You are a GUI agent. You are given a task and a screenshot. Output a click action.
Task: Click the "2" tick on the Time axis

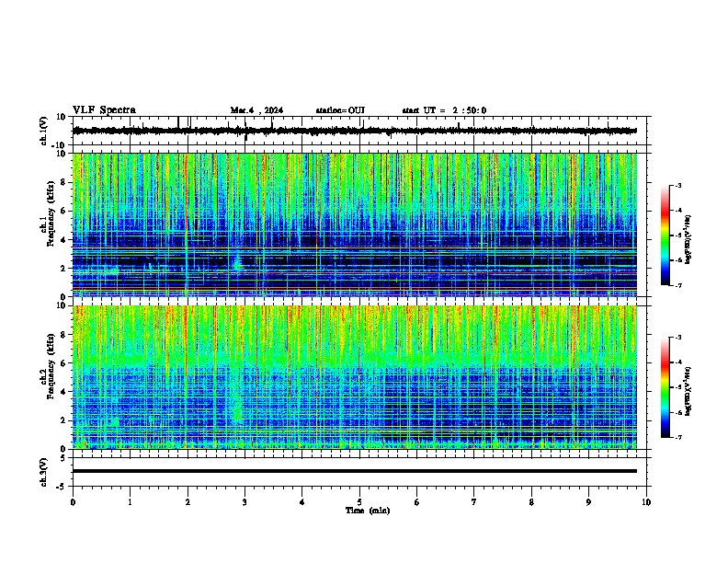click(x=188, y=502)
